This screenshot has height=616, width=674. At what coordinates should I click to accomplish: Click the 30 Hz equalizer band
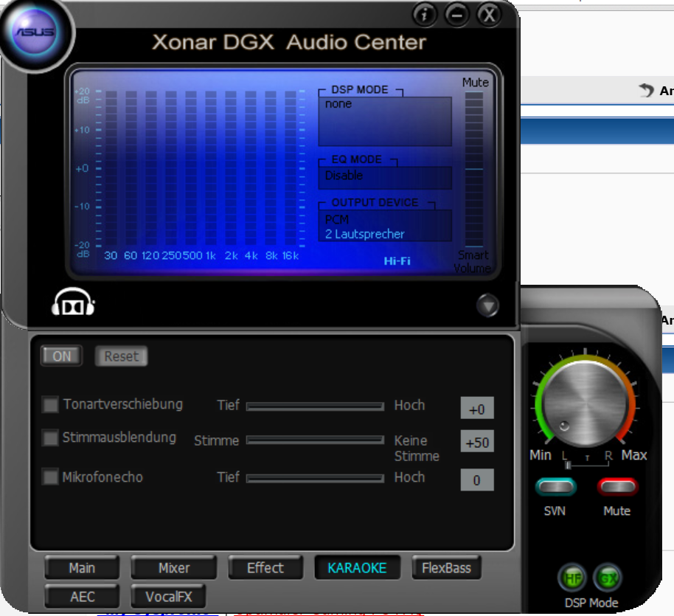pyautogui.click(x=111, y=168)
